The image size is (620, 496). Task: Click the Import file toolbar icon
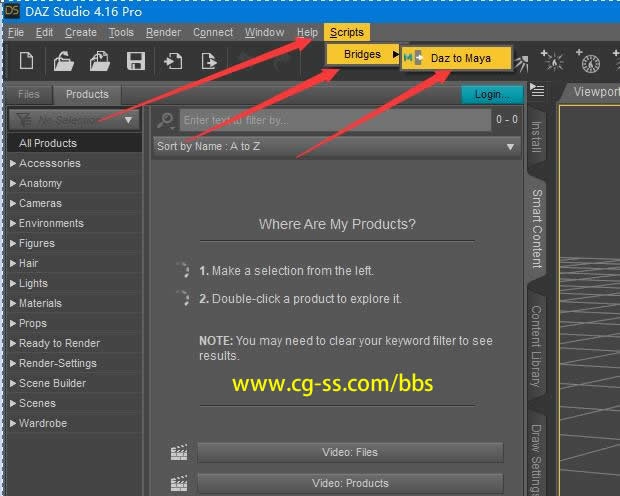click(x=173, y=61)
